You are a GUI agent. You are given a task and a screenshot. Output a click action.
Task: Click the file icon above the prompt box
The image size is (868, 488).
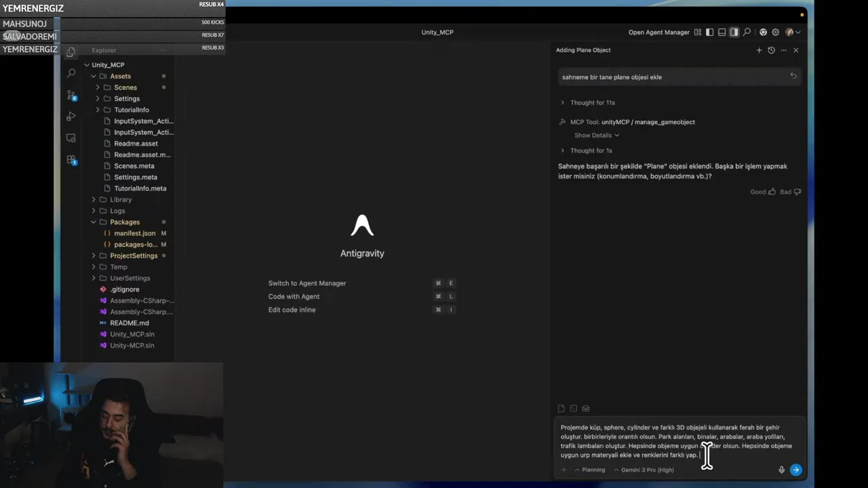561,409
